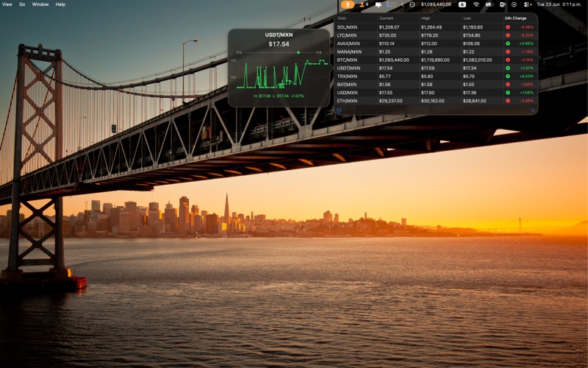Click SOL low value $1,193.65

coord(473,27)
